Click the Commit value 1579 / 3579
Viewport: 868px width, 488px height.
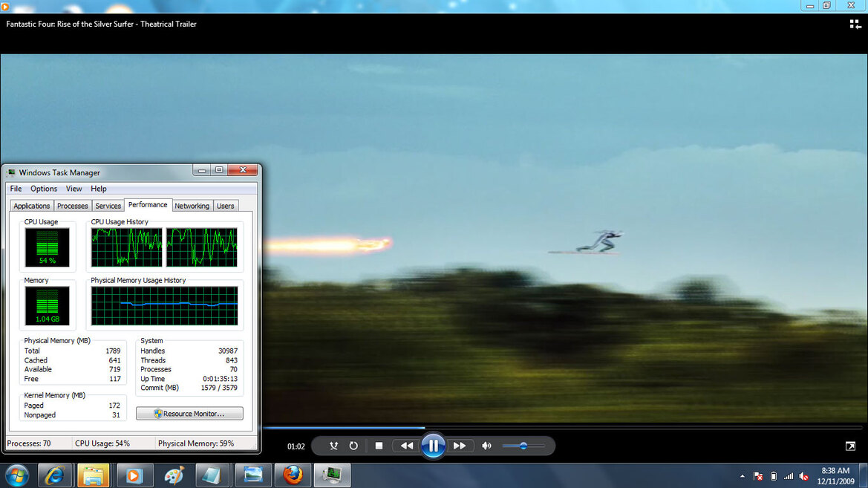click(x=219, y=388)
